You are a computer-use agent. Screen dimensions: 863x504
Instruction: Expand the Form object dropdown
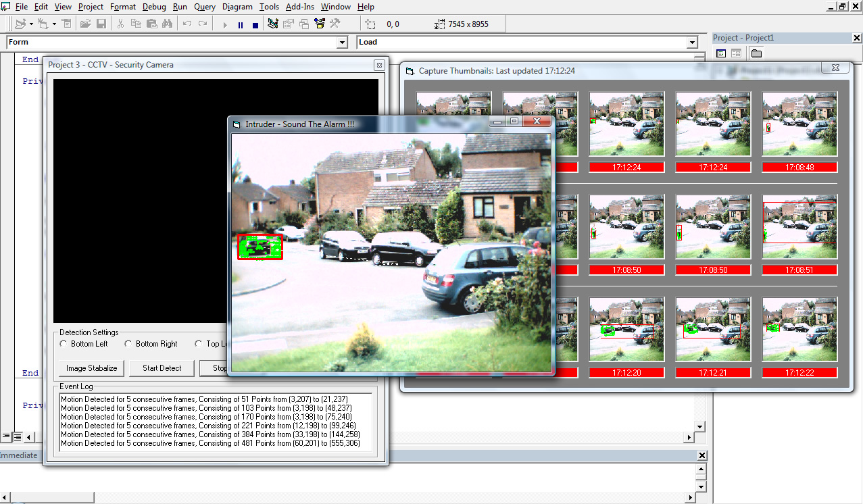[x=342, y=43]
